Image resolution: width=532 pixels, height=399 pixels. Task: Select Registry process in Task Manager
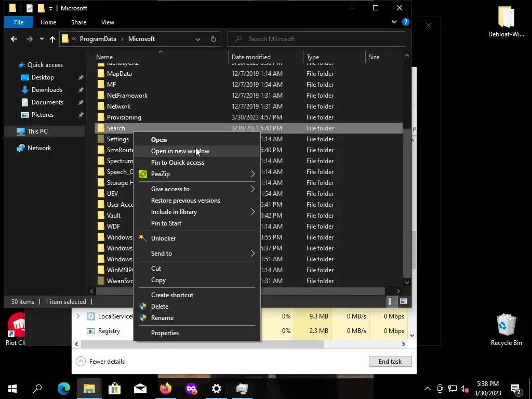pos(109,331)
